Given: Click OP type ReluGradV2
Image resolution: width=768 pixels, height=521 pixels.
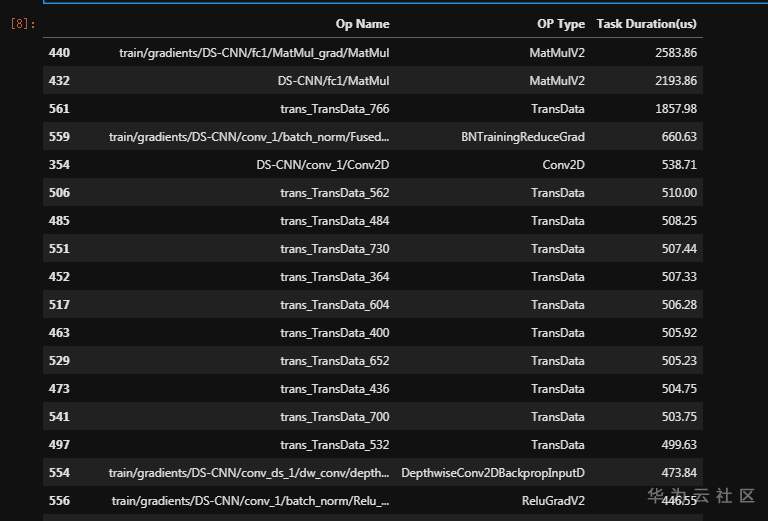Looking at the screenshot, I should 553,501.
